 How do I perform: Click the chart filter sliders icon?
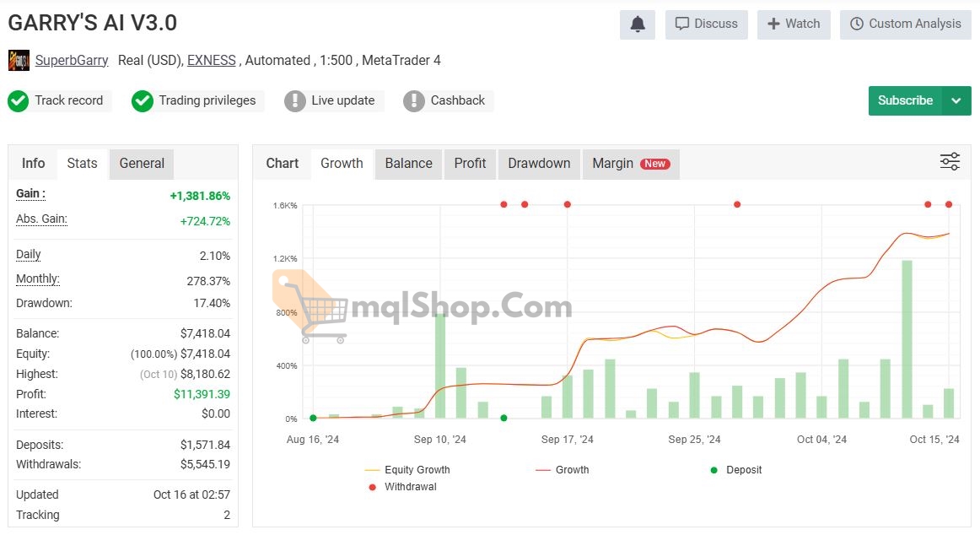tap(950, 160)
